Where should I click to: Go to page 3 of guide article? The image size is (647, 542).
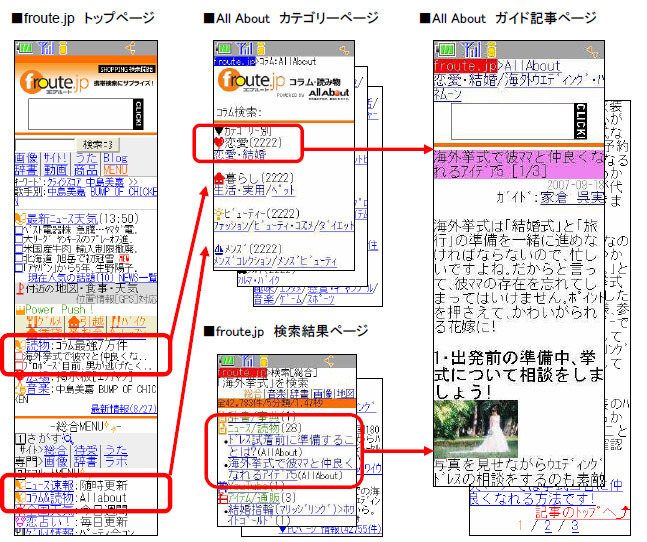pyautogui.click(x=575, y=526)
